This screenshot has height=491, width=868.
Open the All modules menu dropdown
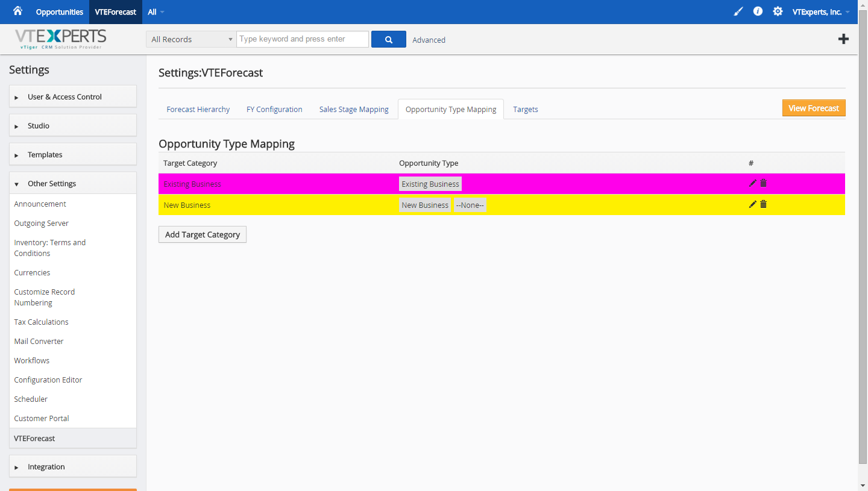click(156, 12)
